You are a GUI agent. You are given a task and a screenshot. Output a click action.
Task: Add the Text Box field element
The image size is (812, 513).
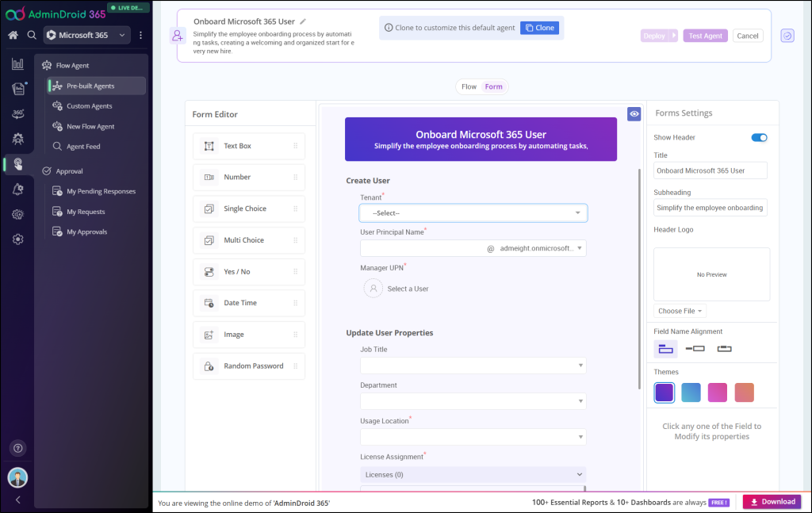pos(248,146)
